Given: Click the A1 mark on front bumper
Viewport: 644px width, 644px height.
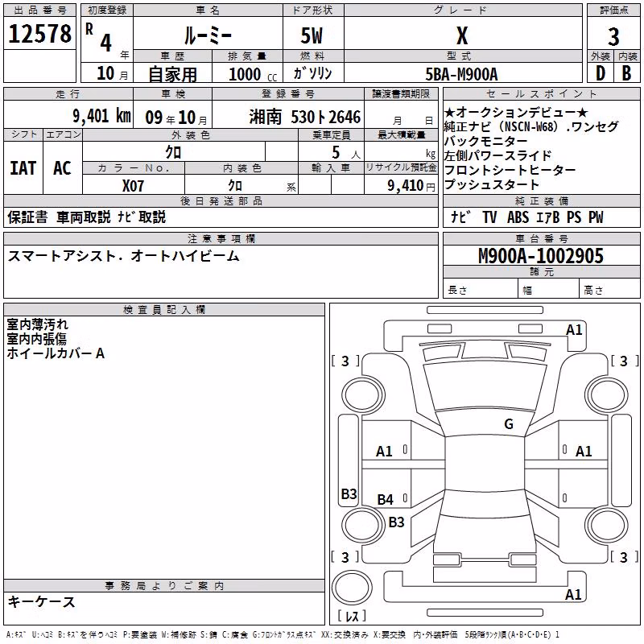Looking at the screenshot, I should coord(574,330).
